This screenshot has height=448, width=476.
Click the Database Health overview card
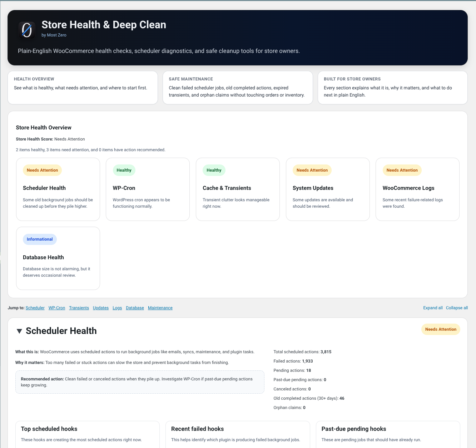58,258
